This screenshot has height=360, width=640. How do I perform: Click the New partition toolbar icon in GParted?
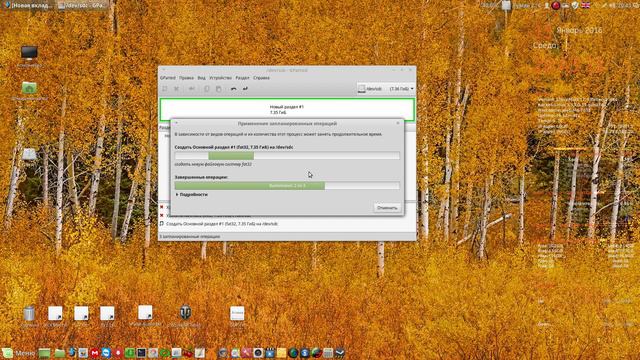165,89
